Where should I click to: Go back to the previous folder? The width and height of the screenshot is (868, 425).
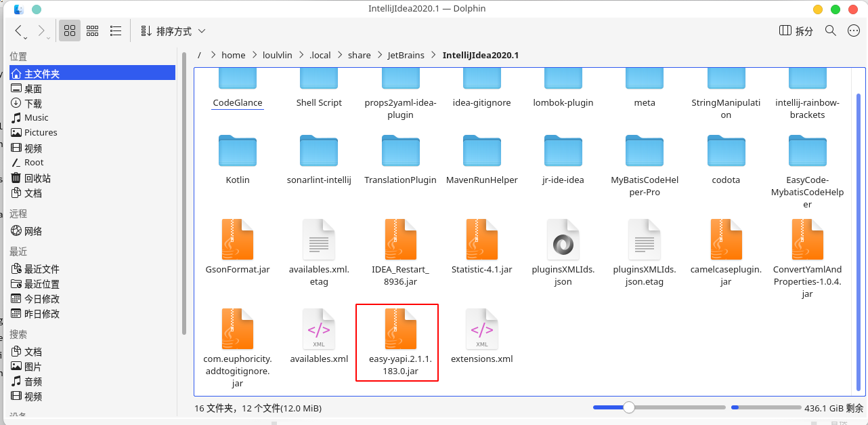[x=20, y=31]
